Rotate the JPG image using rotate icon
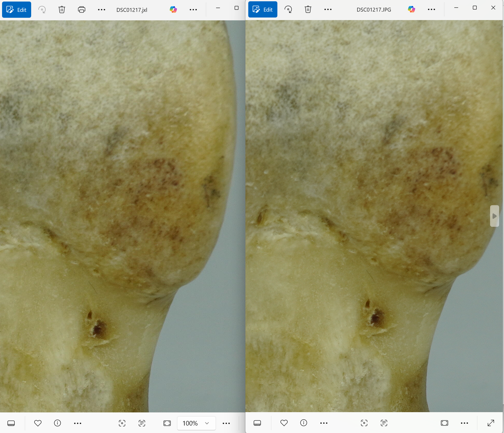Image resolution: width=504 pixels, height=433 pixels. [288, 10]
